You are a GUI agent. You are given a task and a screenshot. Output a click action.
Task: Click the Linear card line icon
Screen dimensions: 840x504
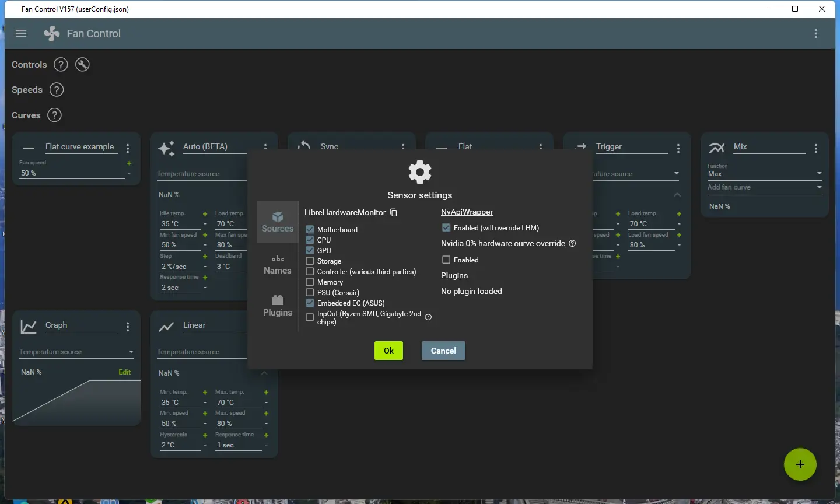pos(166,327)
